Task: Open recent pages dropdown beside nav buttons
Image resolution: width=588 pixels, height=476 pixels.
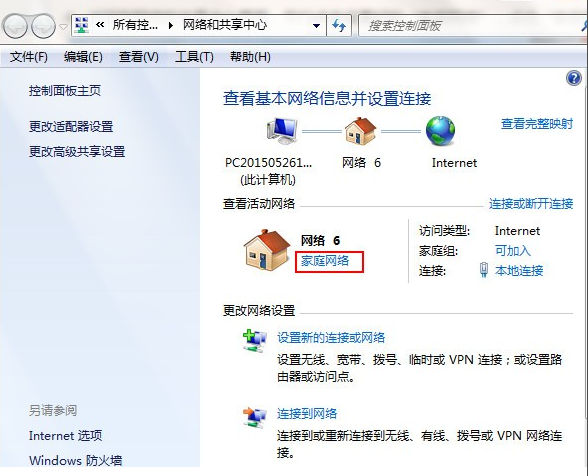Action: click(x=63, y=27)
